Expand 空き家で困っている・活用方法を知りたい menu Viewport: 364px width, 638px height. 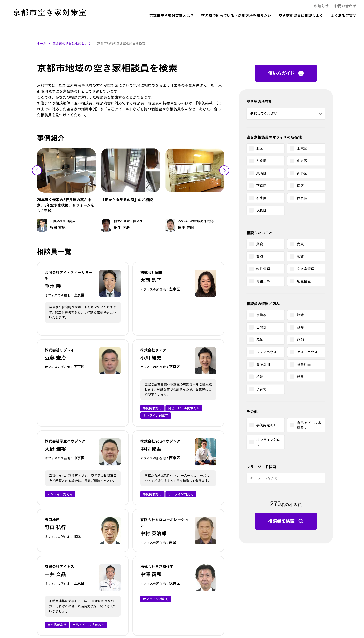pyautogui.click(x=236, y=16)
